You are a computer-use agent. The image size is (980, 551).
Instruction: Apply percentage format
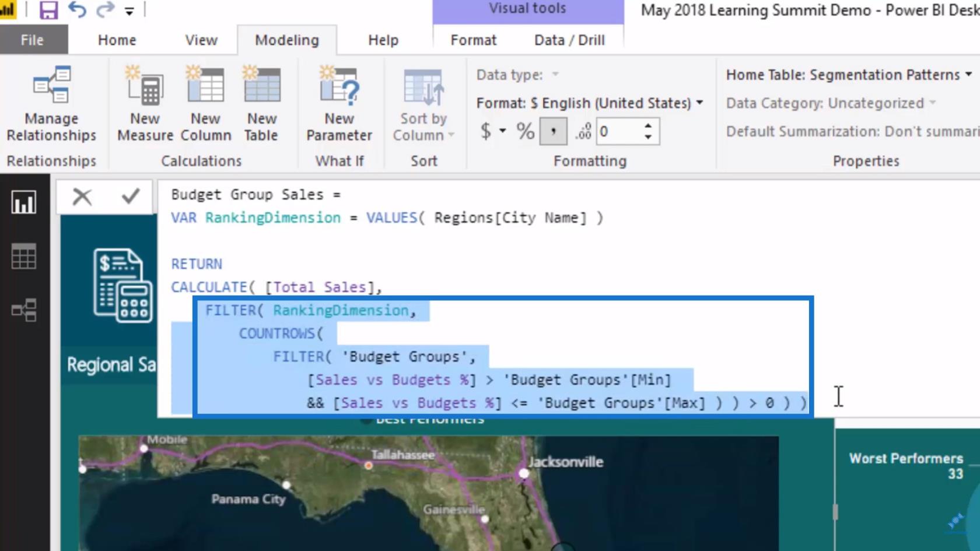[525, 131]
